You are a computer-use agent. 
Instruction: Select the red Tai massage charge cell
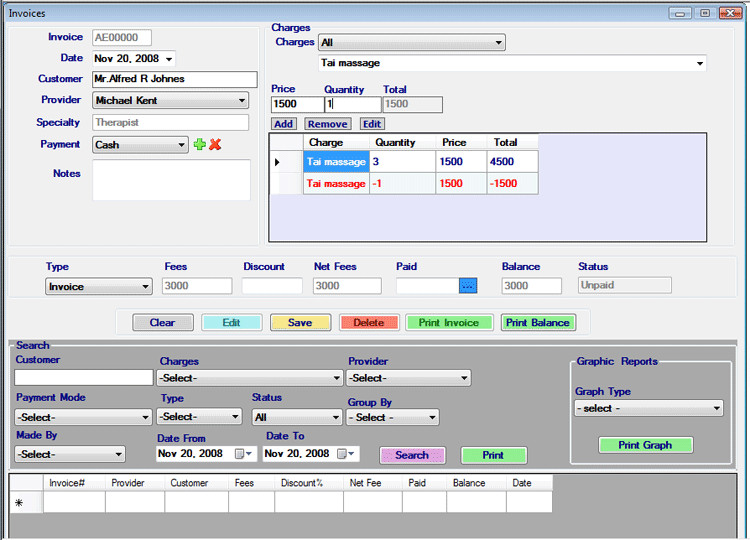point(336,184)
